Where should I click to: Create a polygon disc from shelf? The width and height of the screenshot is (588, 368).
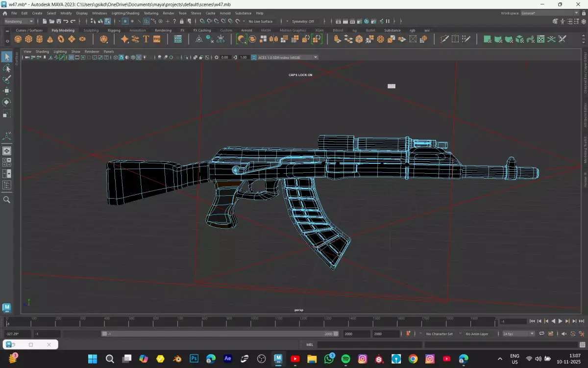click(x=82, y=39)
